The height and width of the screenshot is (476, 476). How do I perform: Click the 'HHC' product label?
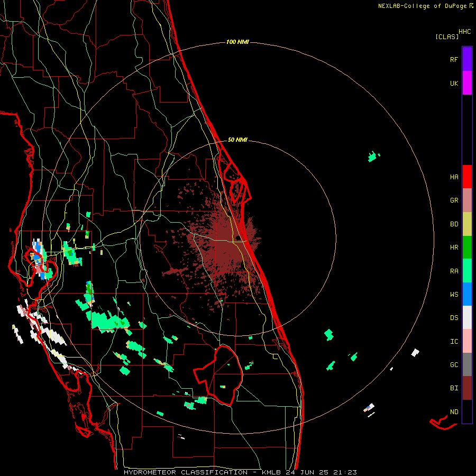[465, 32]
